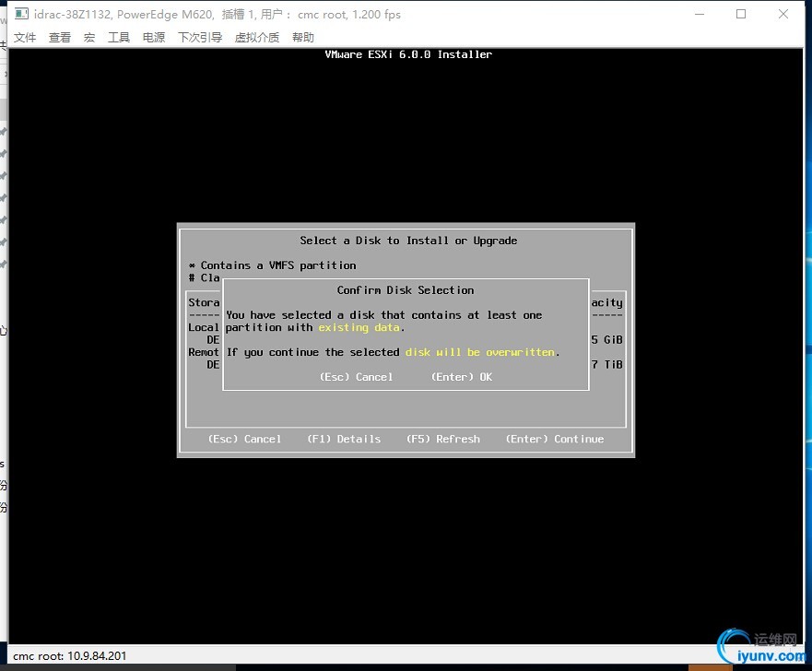Click (Enter) Continue option

point(555,439)
